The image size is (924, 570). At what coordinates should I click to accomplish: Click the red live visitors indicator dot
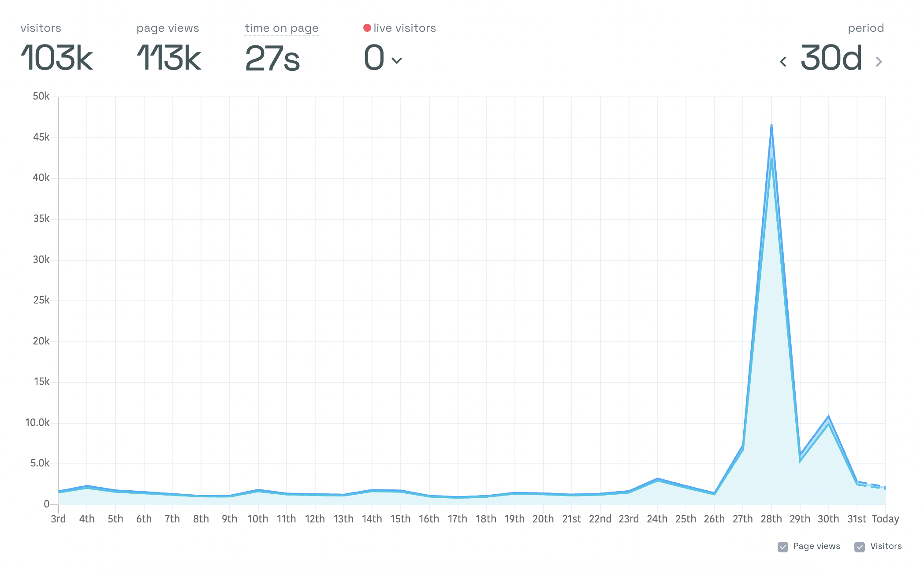[x=367, y=28]
